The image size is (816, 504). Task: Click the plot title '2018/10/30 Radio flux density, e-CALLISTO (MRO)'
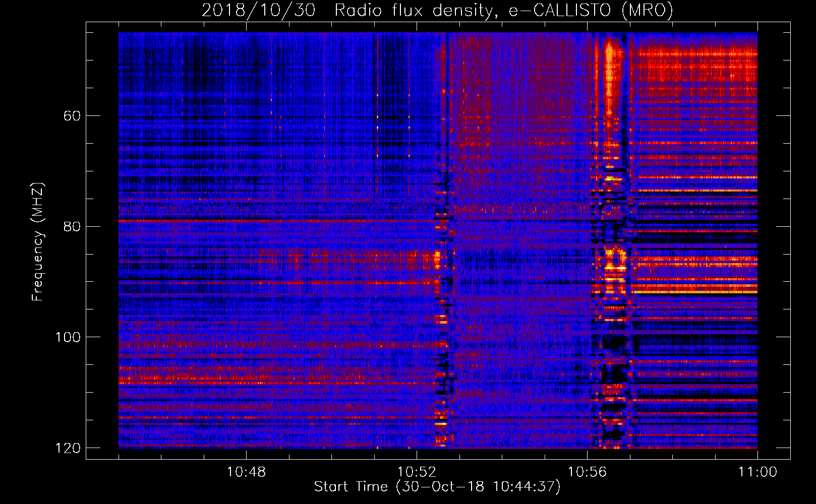[437, 10]
